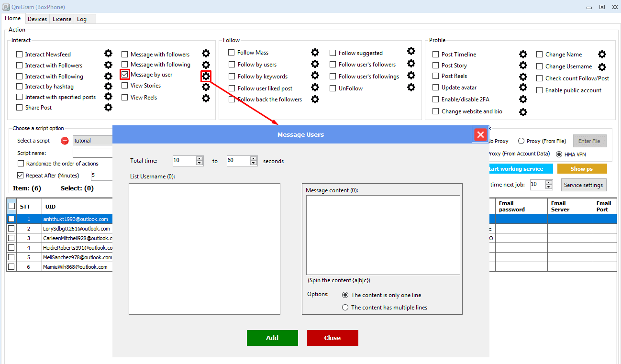This screenshot has height=364, width=621.
Task: Open gear settings for Post Timeline
Action: tap(523, 55)
